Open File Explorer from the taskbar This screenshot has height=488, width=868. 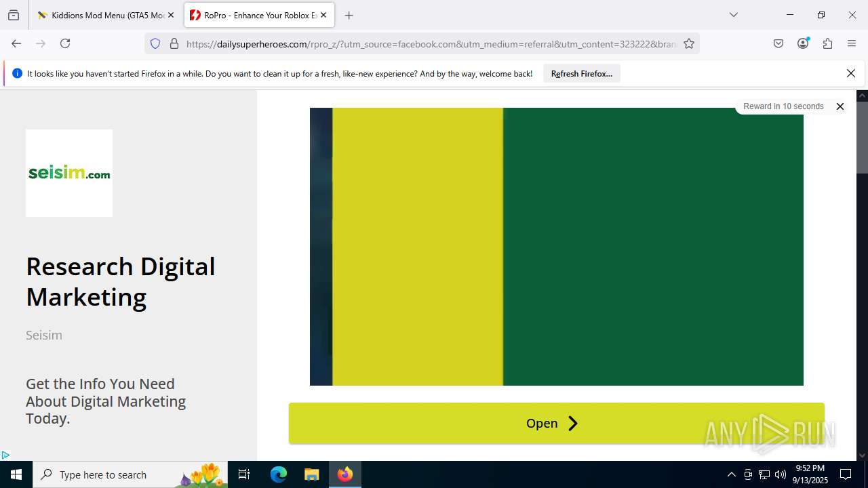point(311,474)
